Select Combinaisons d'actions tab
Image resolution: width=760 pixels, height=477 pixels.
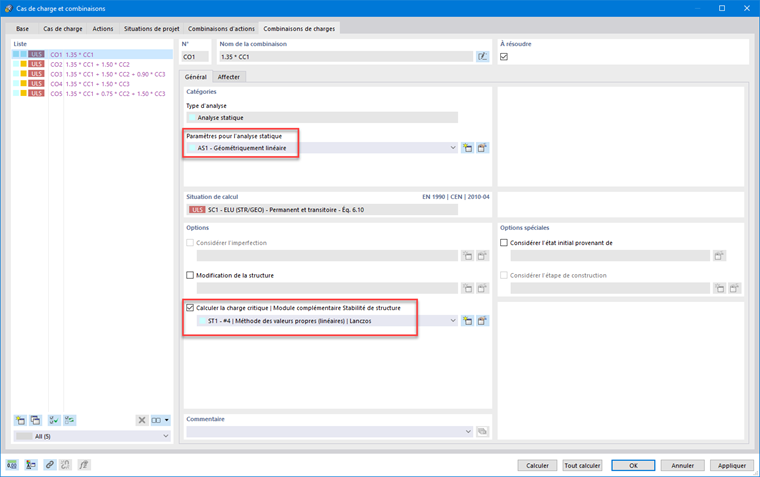221,29
